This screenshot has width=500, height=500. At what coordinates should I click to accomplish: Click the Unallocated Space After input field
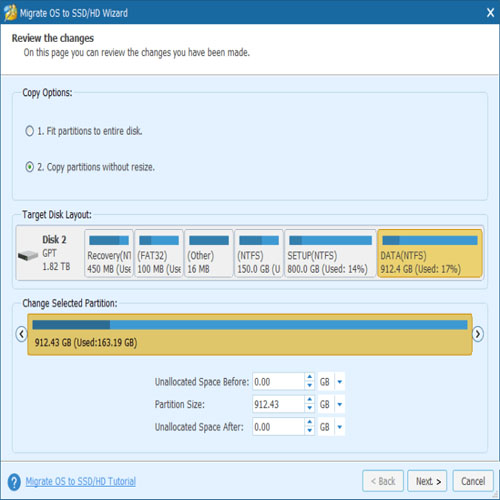coord(278,427)
